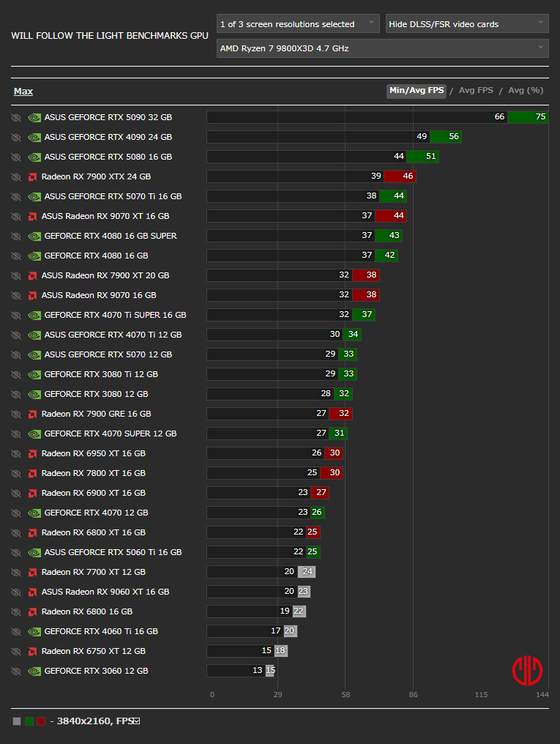The image size is (560, 744).
Task: Click AMD logo beside Radeon RX 6950 XT 16 GB
Action: [33, 454]
